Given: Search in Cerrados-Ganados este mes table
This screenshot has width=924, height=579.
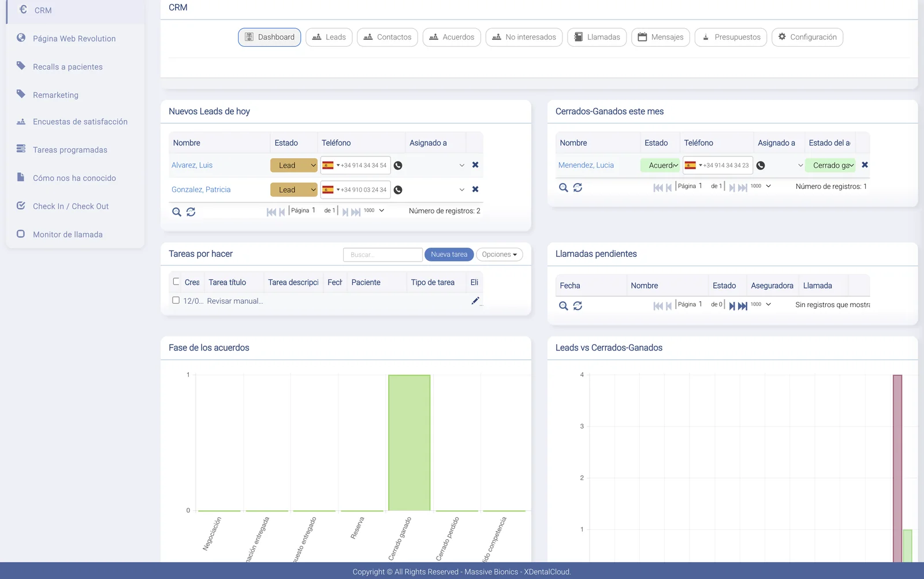Looking at the screenshot, I should tap(564, 188).
